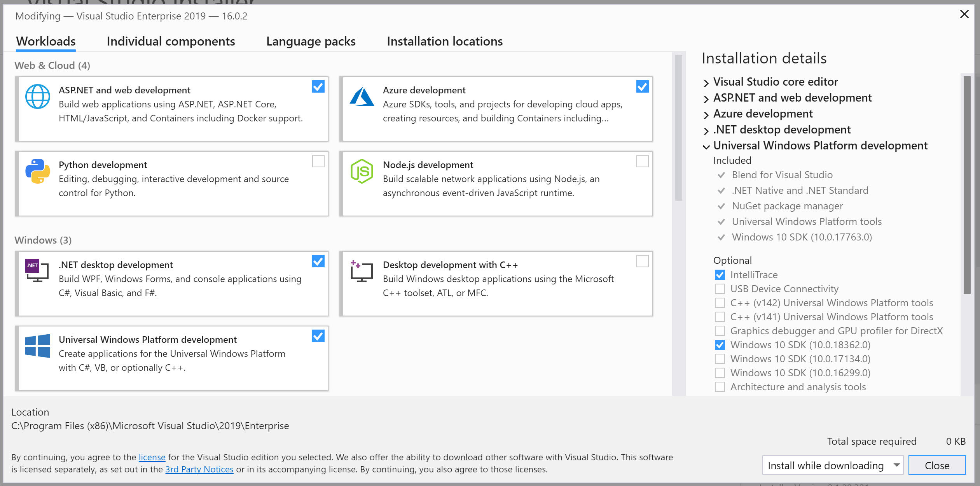Enable USB Device Connectivity component

click(720, 289)
